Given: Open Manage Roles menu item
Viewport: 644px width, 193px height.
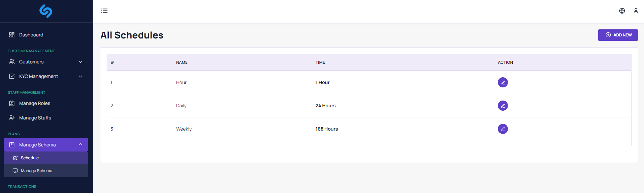Looking at the screenshot, I should (x=34, y=103).
